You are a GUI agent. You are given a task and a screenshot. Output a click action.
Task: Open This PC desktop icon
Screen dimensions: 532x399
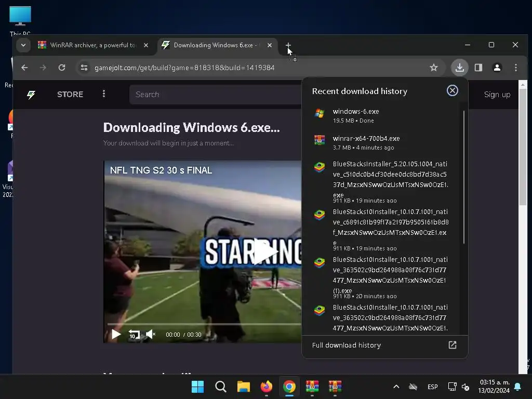20,20
